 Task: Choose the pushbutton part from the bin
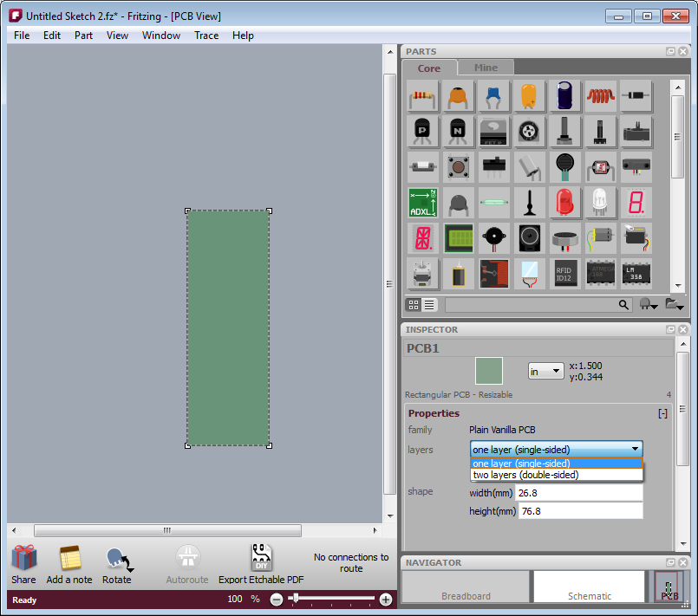(459, 165)
